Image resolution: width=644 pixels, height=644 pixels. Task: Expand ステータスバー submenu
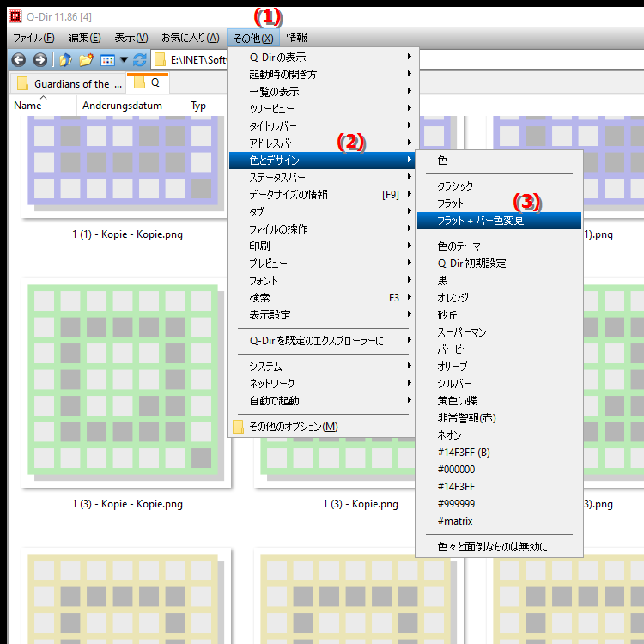(x=322, y=178)
